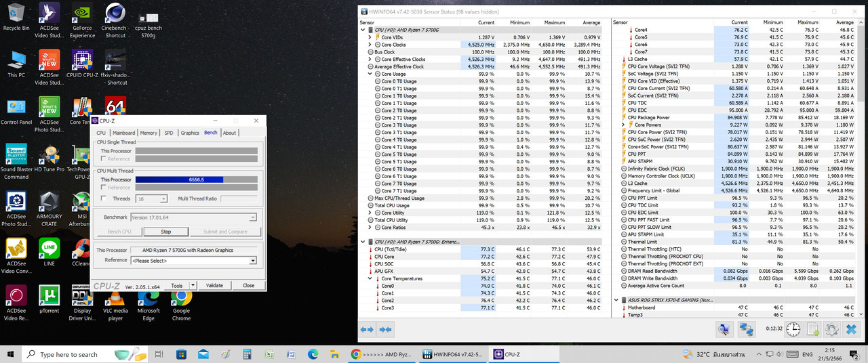This screenshot has width=868, height=363.
Task: Open the ffxiv-shadow shortcut icon
Action: click(115, 66)
